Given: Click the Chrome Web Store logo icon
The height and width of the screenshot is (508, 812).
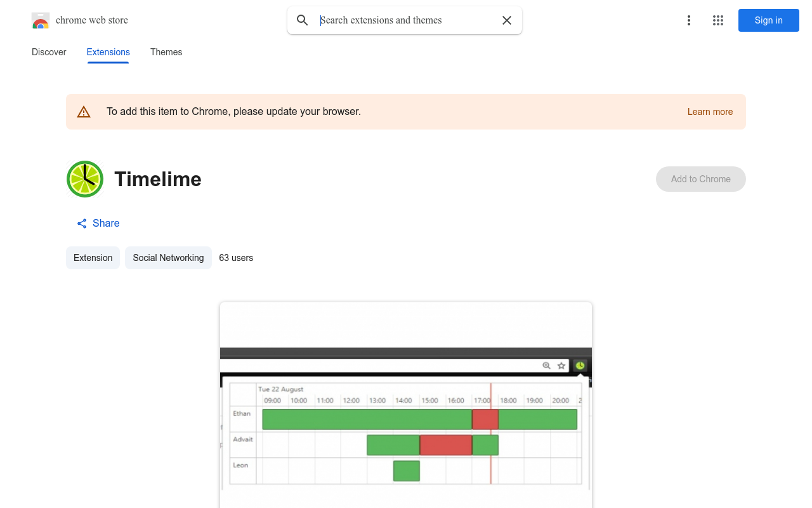Looking at the screenshot, I should point(41,20).
